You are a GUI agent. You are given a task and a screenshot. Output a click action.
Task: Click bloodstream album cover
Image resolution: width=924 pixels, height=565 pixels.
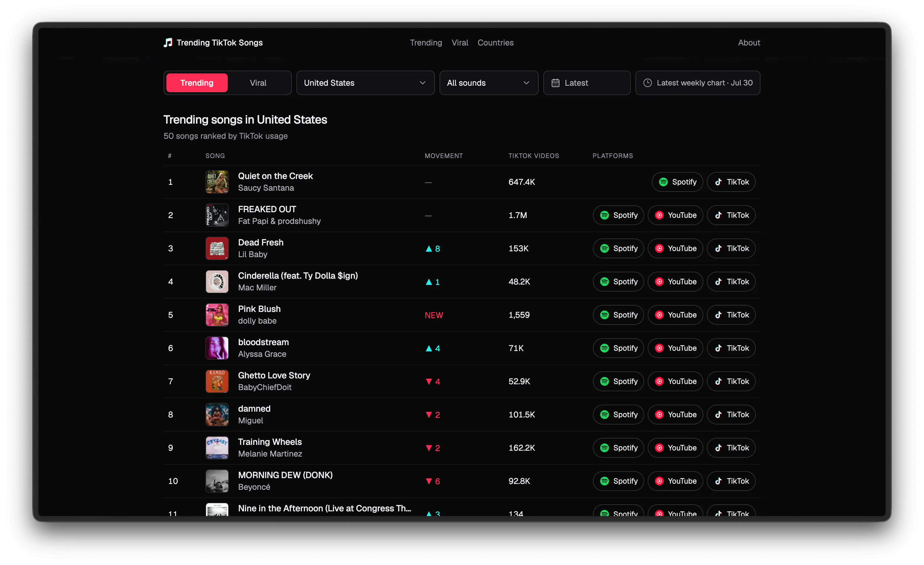tap(217, 348)
